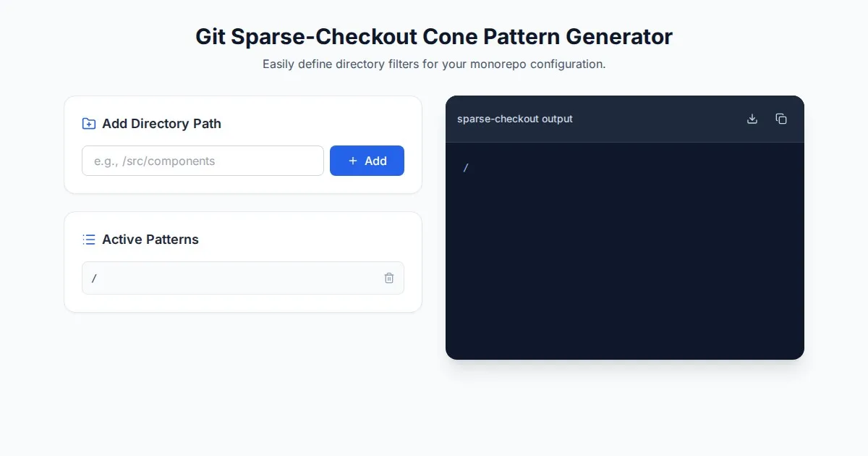Click the list icon next to Active Patterns
The image size is (868, 456).
pos(89,240)
